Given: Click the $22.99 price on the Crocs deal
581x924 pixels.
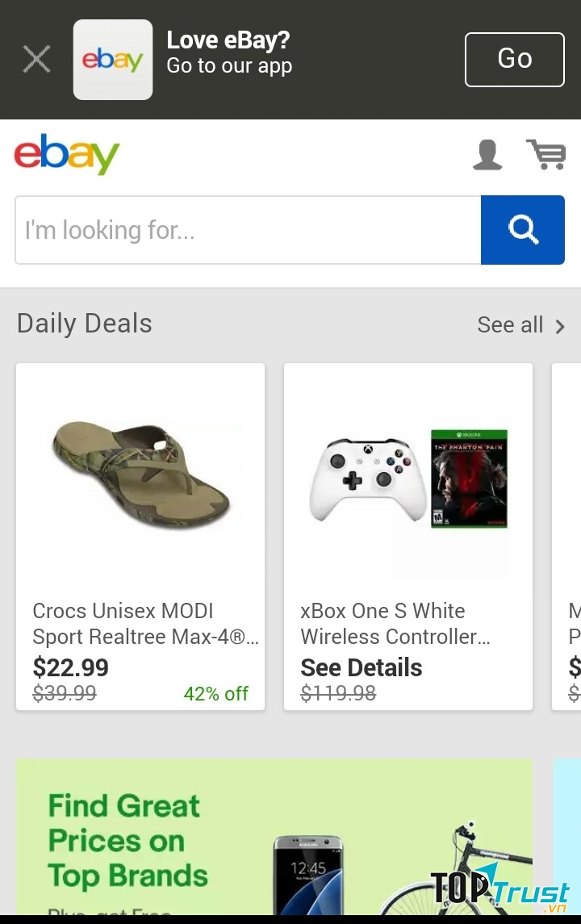Looking at the screenshot, I should pos(70,667).
